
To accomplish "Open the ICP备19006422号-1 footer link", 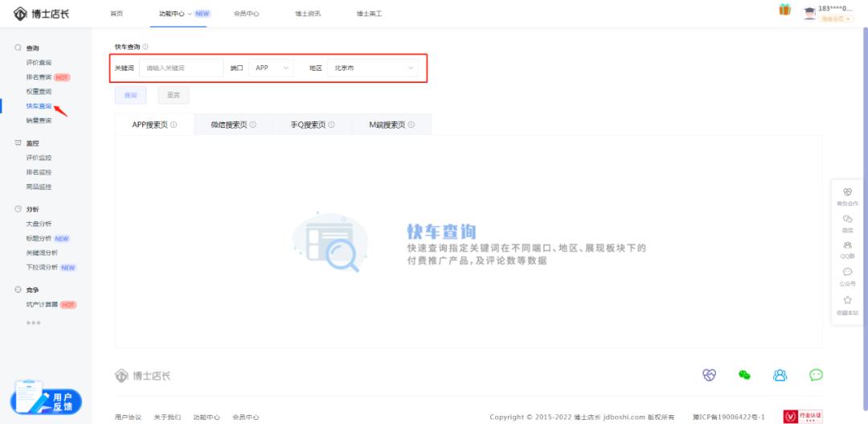I will [x=729, y=417].
